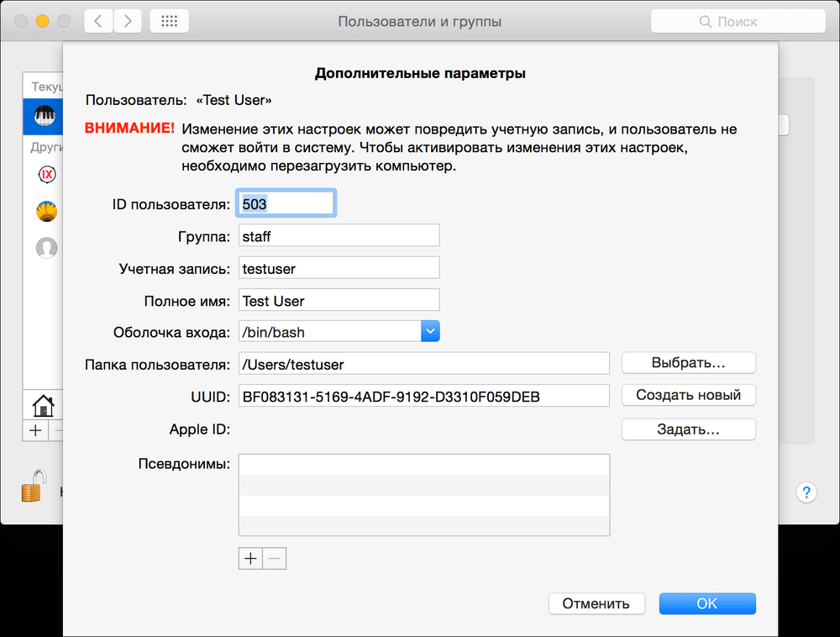Click the back navigation arrow in toolbar
This screenshot has height=637, width=840.
coord(98,21)
